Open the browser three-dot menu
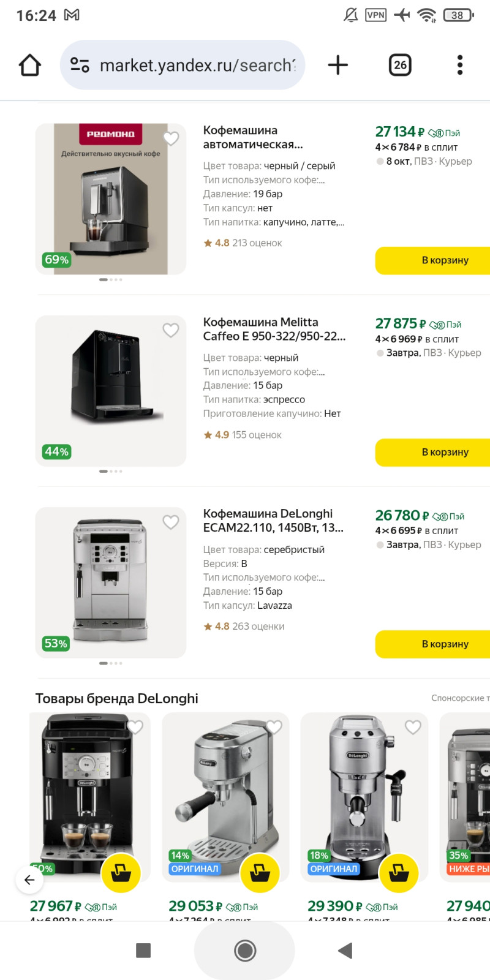This screenshot has width=490, height=980. pyautogui.click(x=460, y=65)
